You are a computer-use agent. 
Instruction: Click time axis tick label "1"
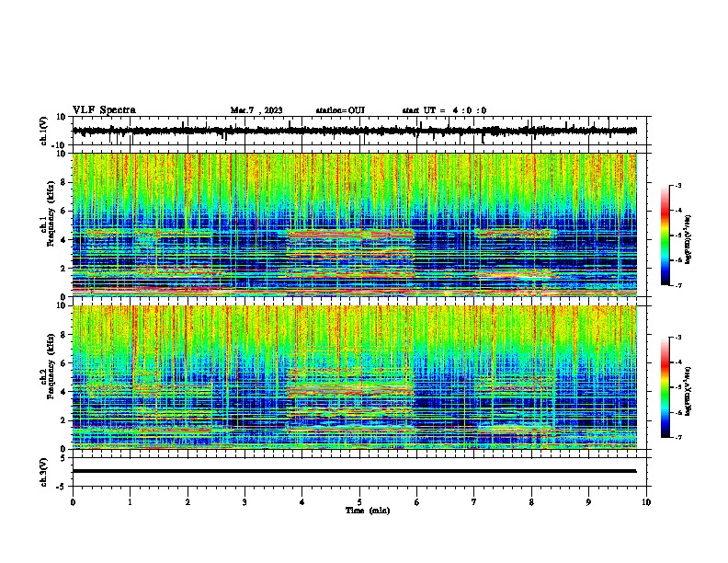[x=130, y=502]
